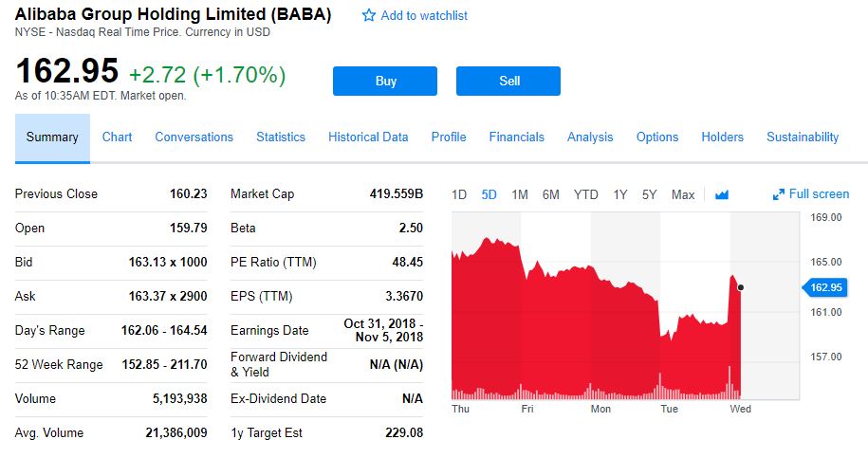The image size is (868, 458).
Task: Open the Historical Data tab
Action: click(368, 137)
